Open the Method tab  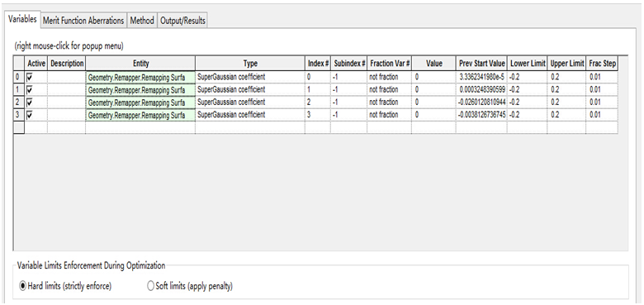pyautogui.click(x=142, y=21)
